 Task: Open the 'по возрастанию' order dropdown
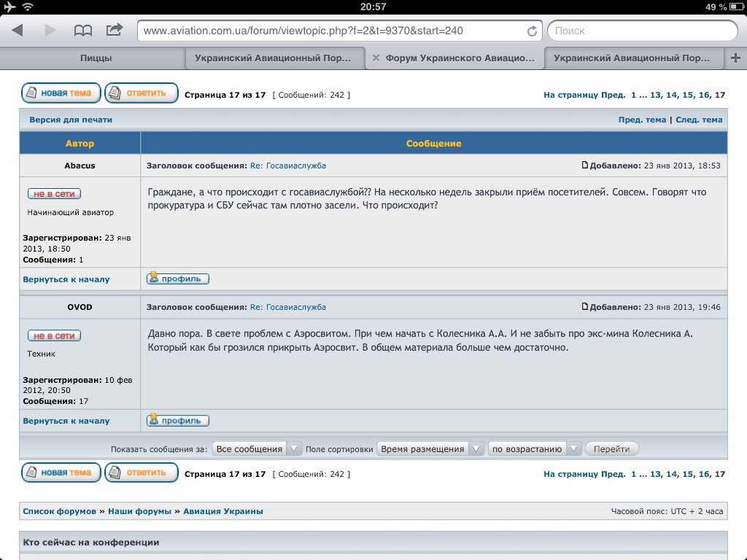(534, 449)
